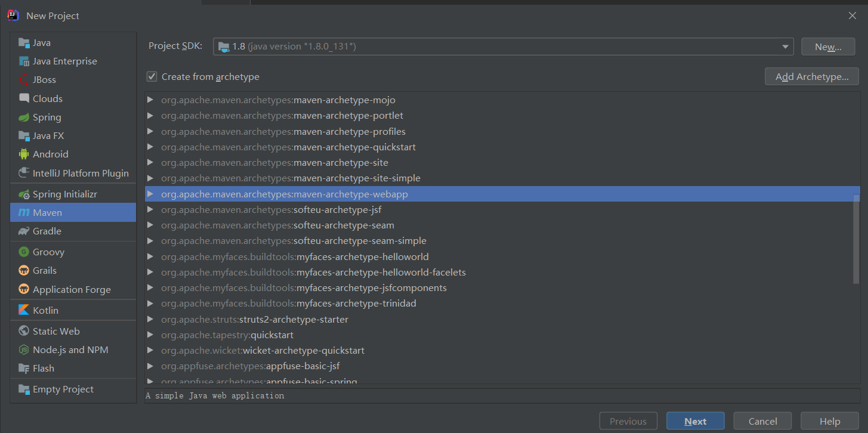The height and width of the screenshot is (433, 868).
Task: Close the New Project dialog
Action: click(x=852, y=16)
